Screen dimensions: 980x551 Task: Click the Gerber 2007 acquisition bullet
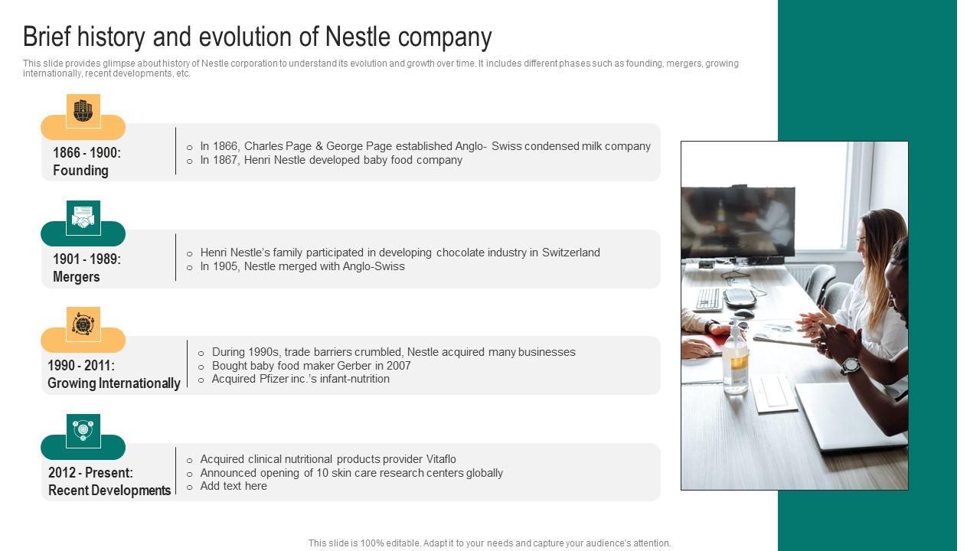tap(311, 366)
